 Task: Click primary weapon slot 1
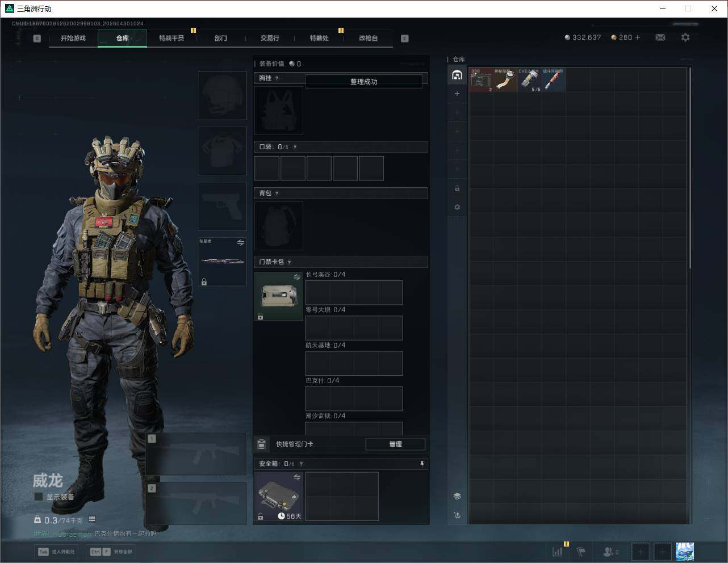(x=196, y=454)
